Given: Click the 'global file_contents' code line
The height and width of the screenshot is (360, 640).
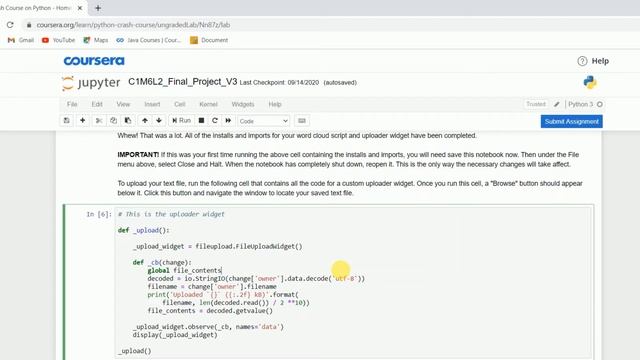Looking at the screenshot, I should tap(184, 270).
